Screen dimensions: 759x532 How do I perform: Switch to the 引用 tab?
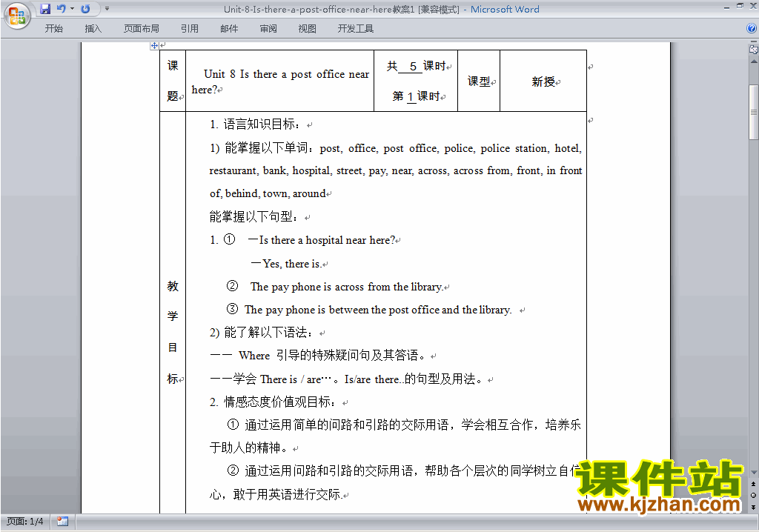189,29
